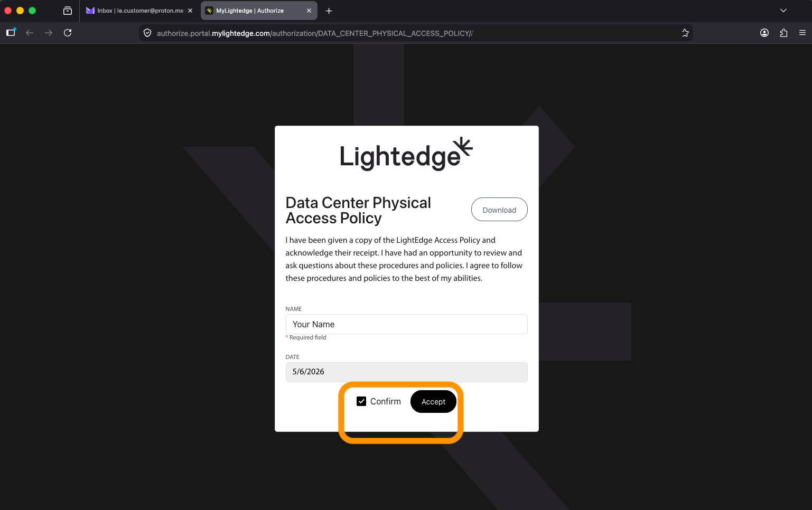Open the site security shield info

(x=147, y=33)
